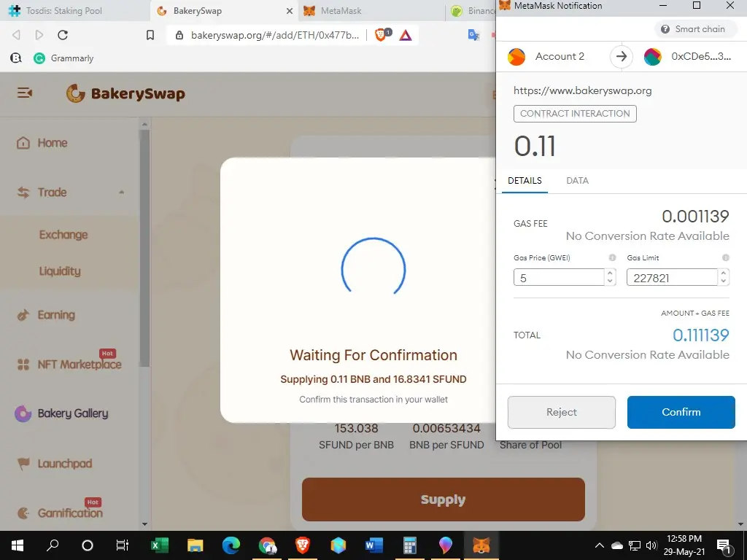Open the BakerySwap hamburger menu icon
Screen dimensions: 747x560
click(x=25, y=93)
